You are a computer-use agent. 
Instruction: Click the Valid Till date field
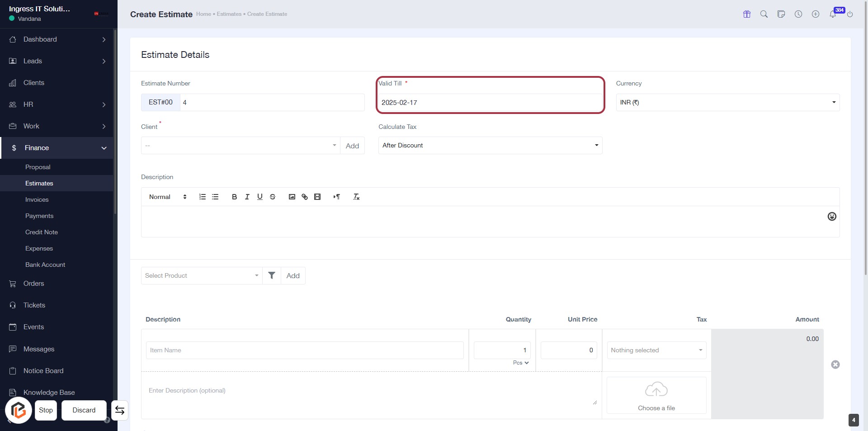(490, 103)
